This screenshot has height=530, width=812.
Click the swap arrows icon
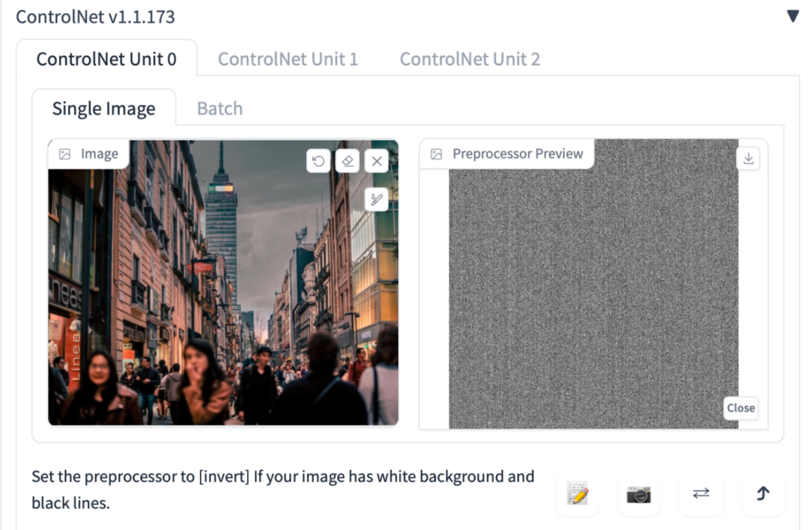[701, 493]
